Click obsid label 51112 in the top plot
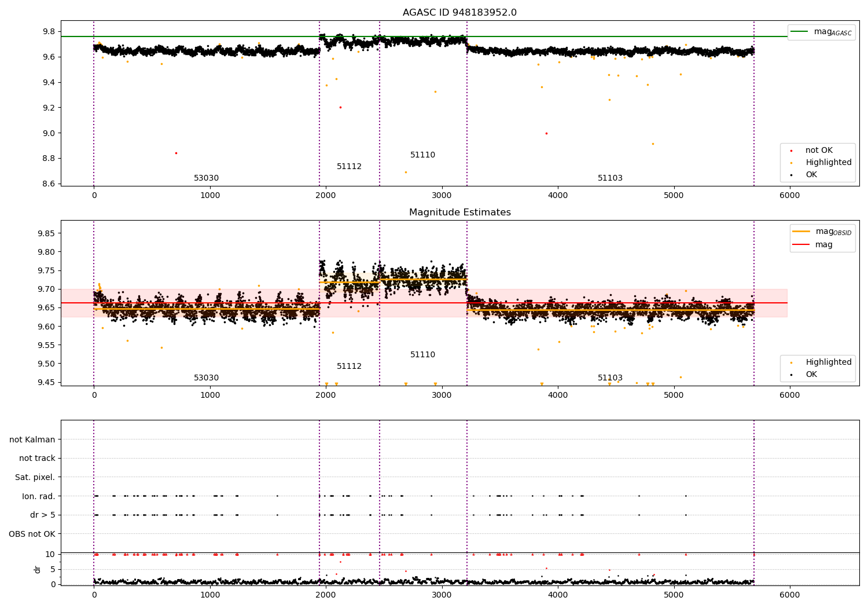The image size is (868, 608). (349, 167)
